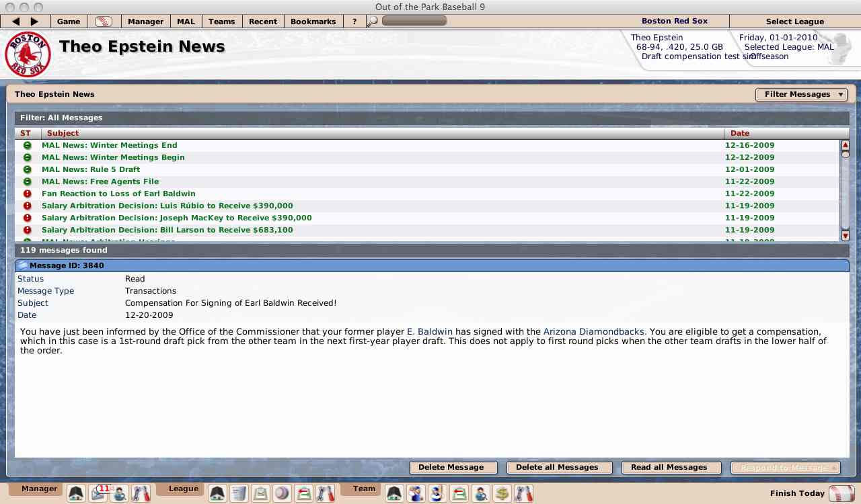Click the Team home icon

coord(394,494)
